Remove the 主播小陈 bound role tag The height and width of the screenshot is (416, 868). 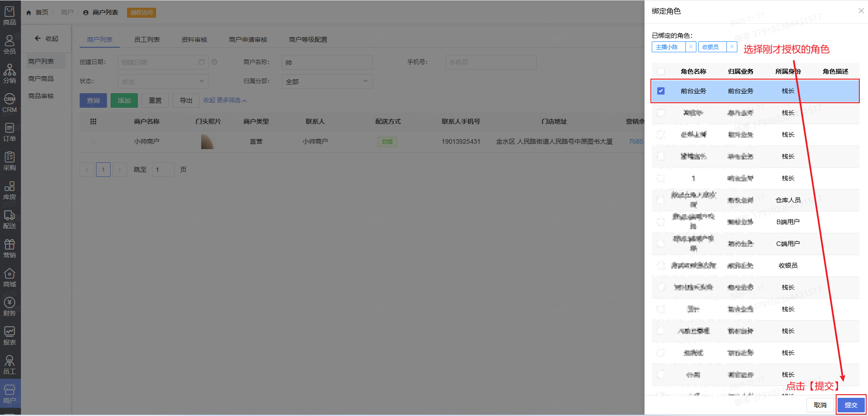point(690,47)
